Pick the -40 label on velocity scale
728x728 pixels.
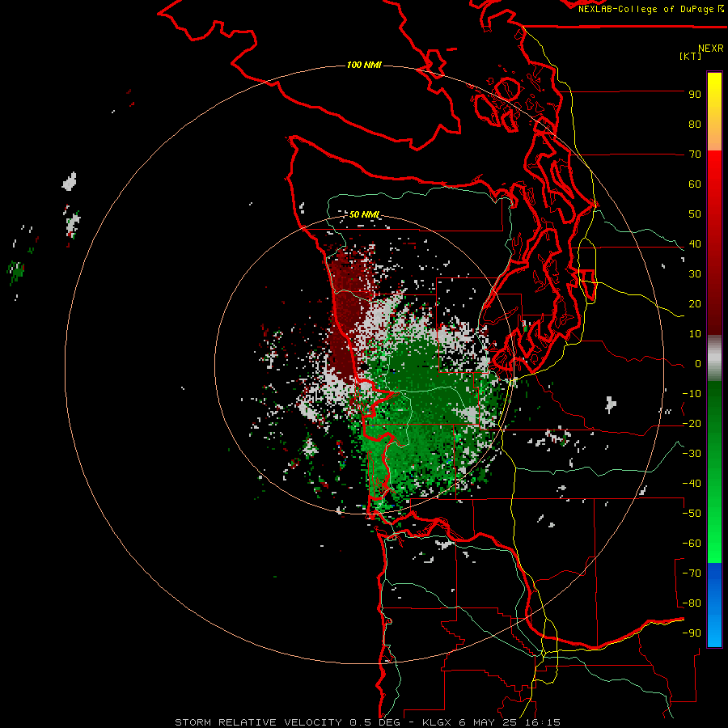tap(692, 484)
